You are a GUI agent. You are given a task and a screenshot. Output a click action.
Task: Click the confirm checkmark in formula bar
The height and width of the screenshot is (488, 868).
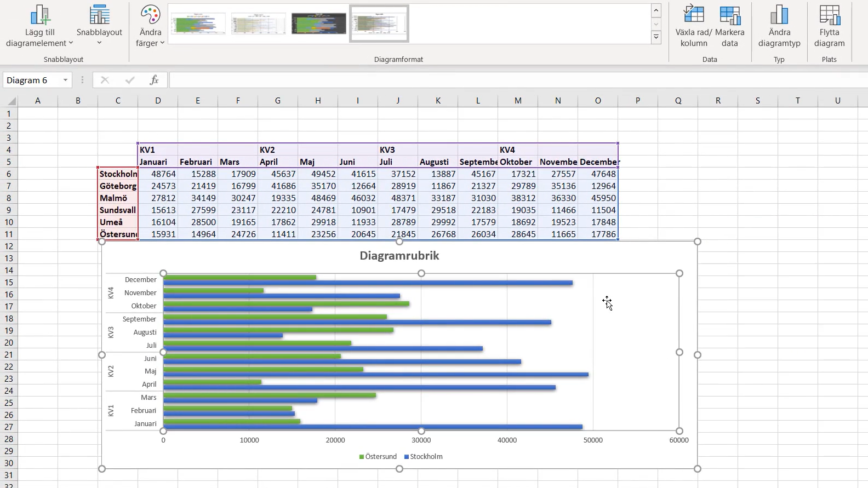point(130,80)
